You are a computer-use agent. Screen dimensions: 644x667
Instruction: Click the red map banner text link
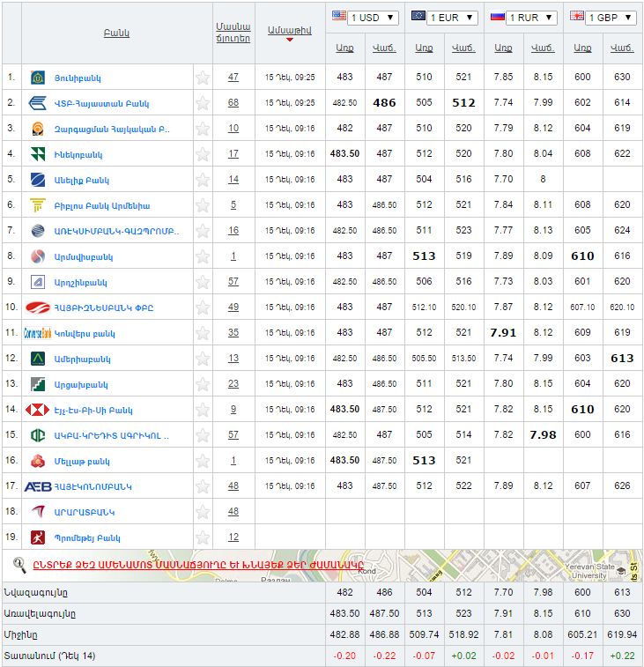pyautogui.click(x=198, y=565)
